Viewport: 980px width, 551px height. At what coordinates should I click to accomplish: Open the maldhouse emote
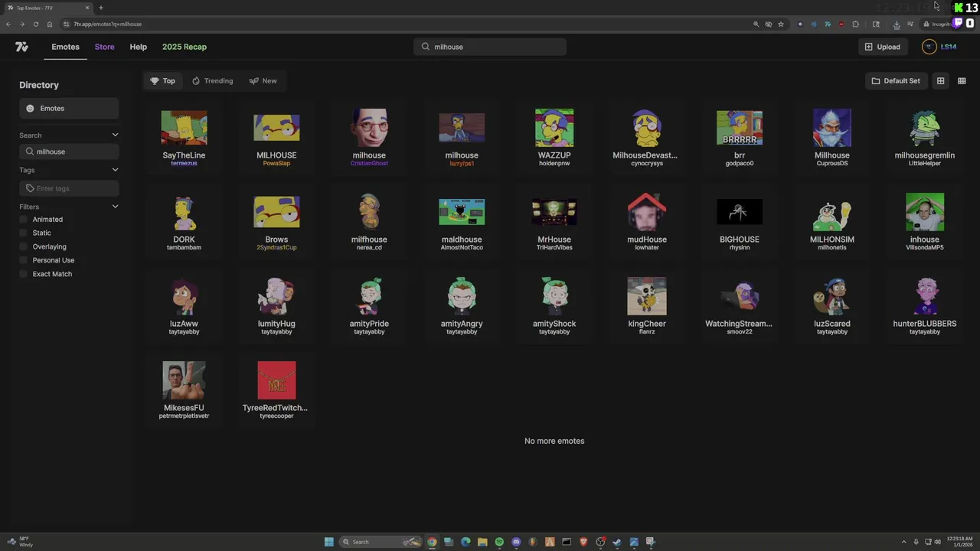462,222
